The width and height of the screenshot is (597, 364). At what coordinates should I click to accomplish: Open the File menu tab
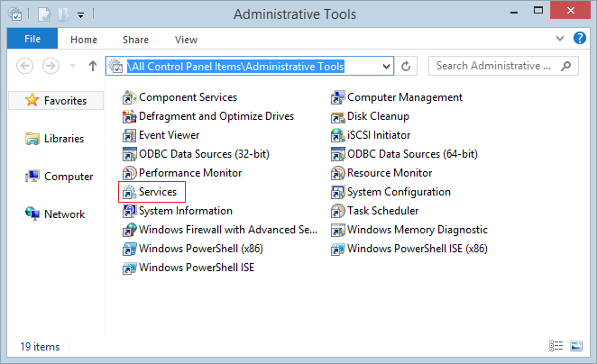pyautogui.click(x=32, y=39)
